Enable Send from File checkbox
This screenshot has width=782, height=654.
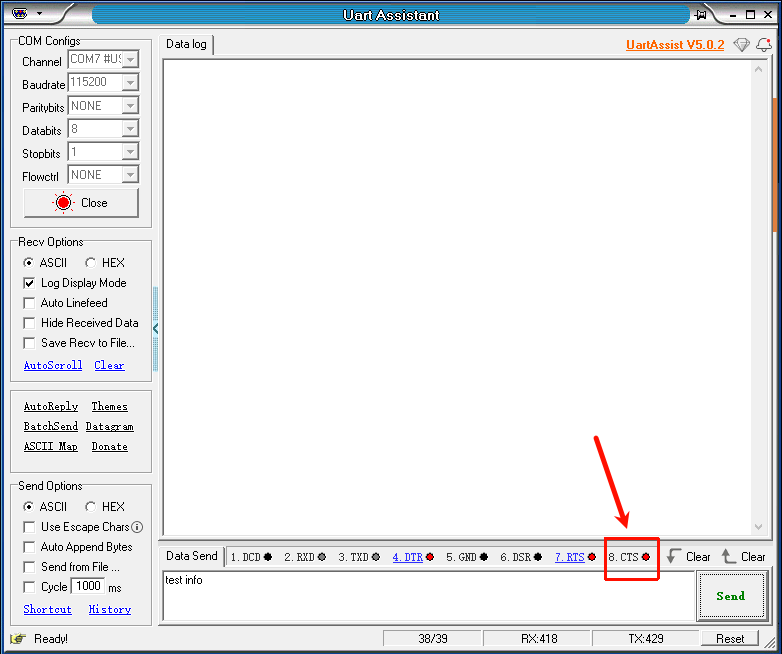click(x=29, y=567)
